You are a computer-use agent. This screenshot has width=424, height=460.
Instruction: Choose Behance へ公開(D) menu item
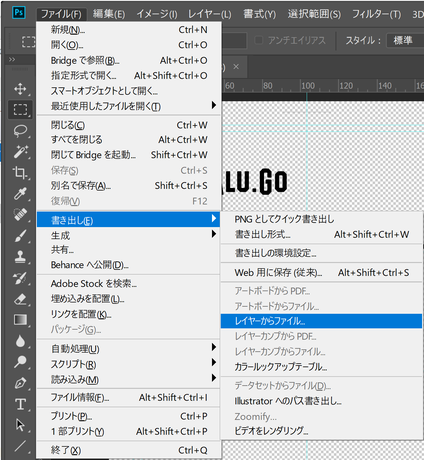coord(128,265)
